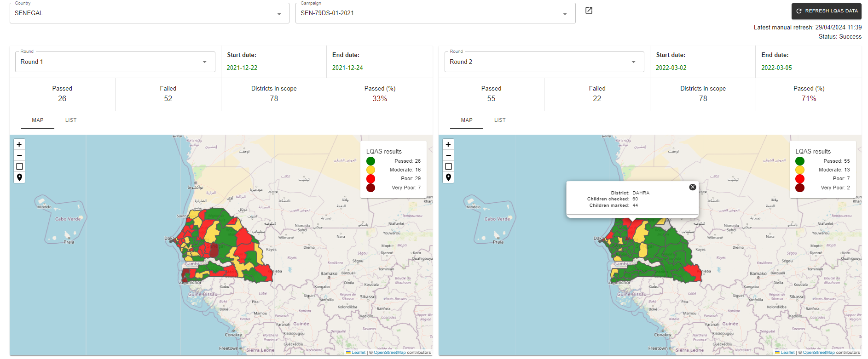Image resolution: width=868 pixels, height=359 pixels.
Task: Open the Country dropdown showing SENEGAL
Action: click(149, 13)
